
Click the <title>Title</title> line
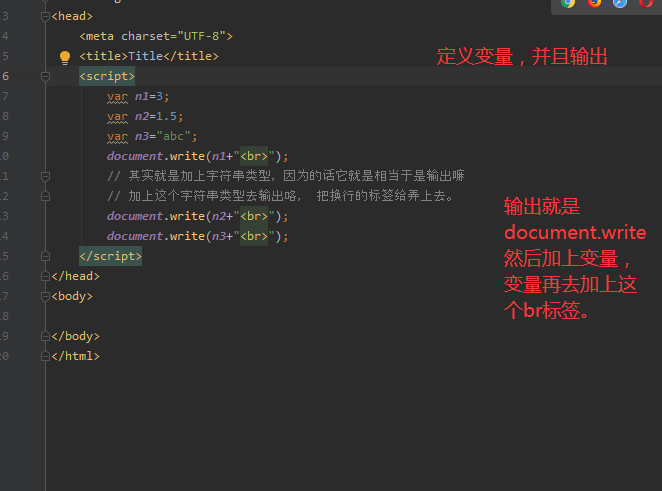[x=149, y=56]
